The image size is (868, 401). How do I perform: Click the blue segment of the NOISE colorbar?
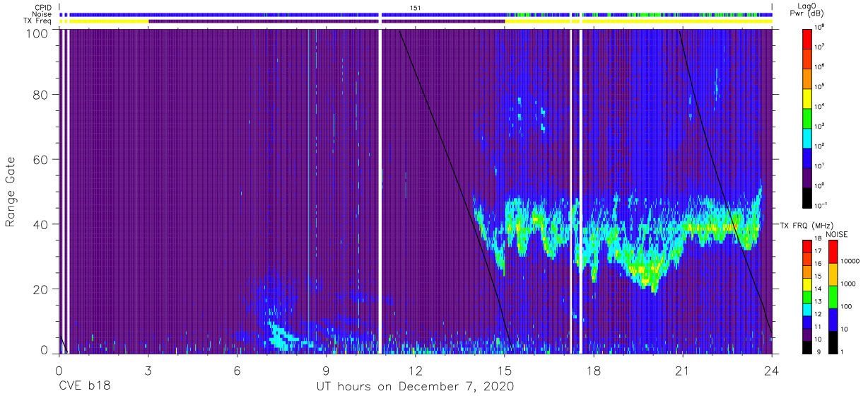tap(833, 319)
